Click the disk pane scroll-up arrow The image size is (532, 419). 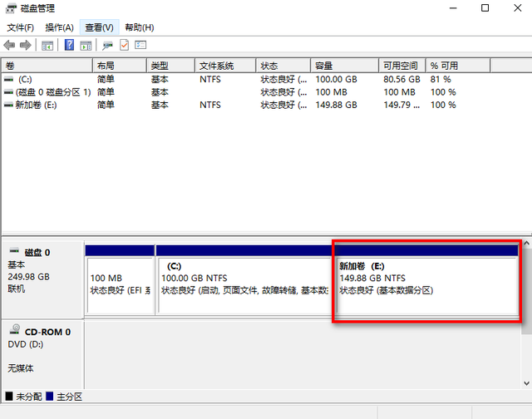526,243
